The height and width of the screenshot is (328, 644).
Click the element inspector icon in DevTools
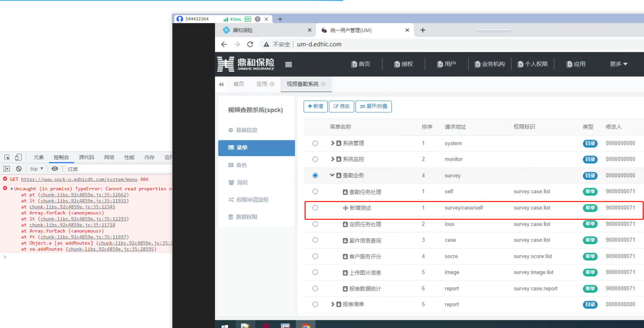point(7,157)
